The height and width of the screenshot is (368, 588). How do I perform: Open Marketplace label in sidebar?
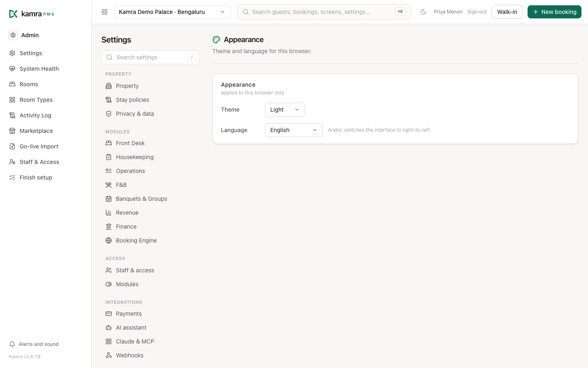click(36, 131)
